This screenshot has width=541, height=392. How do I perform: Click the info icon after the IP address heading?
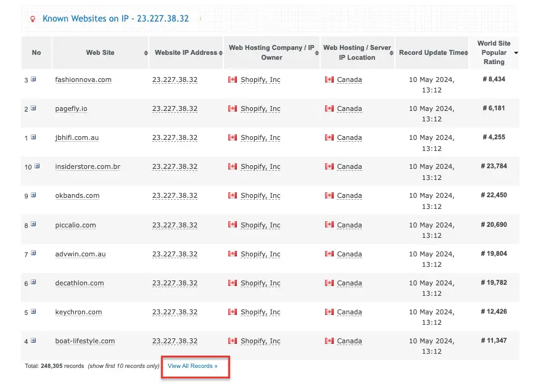[x=200, y=18]
